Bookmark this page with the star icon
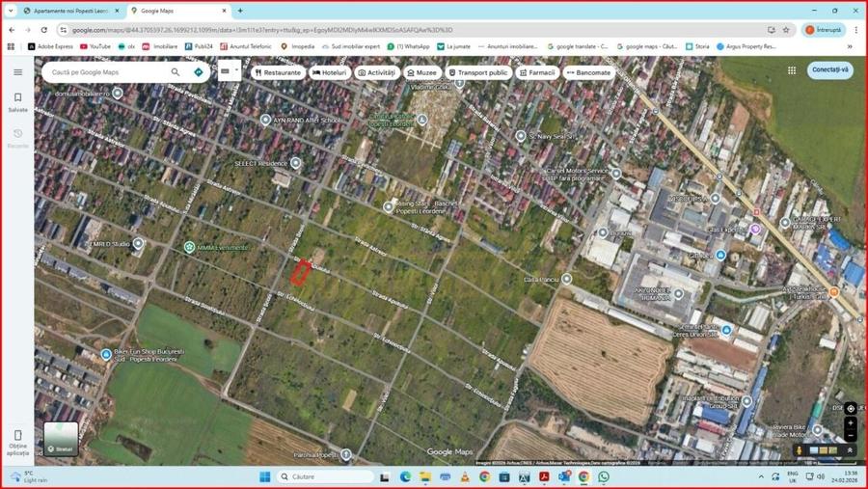Screen dimensions: 868x489 pyautogui.click(x=786, y=30)
